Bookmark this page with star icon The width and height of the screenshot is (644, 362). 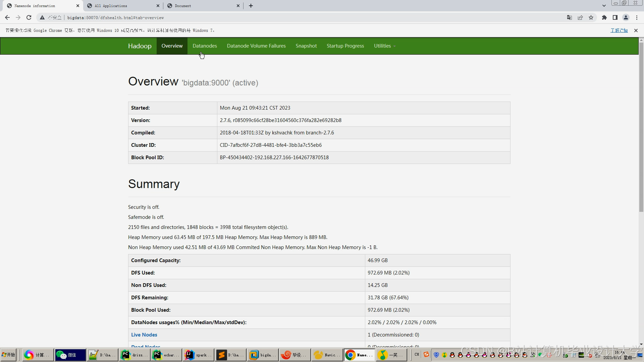(591, 17)
